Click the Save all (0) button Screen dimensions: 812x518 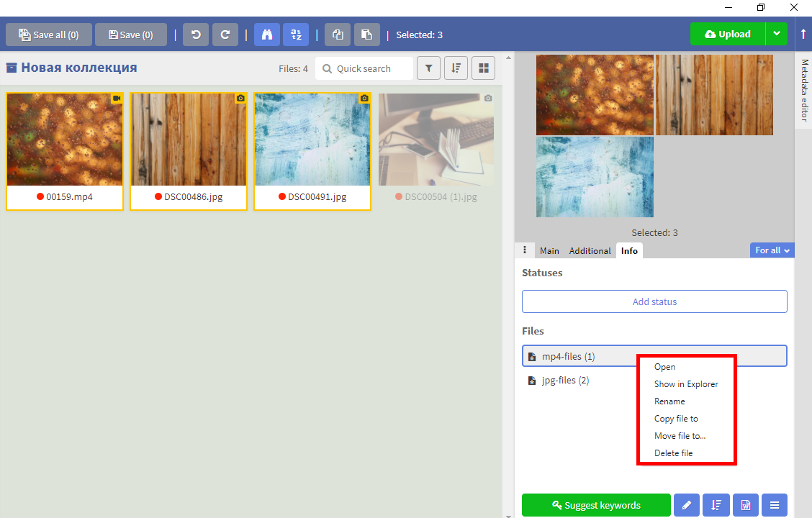coord(49,35)
